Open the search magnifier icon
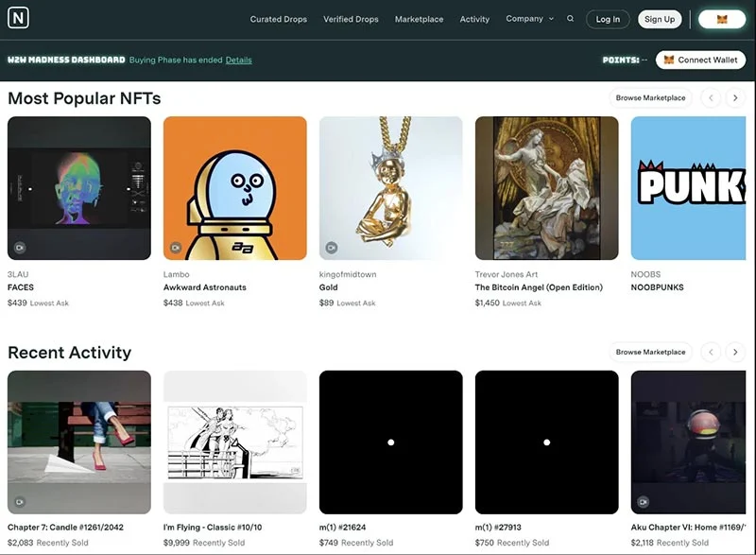 click(x=571, y=19)
